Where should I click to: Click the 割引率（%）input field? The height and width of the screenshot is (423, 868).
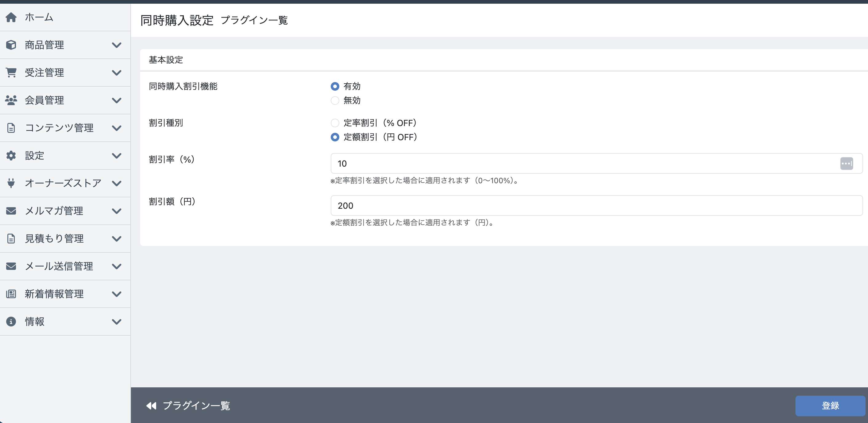pos(596,164)
